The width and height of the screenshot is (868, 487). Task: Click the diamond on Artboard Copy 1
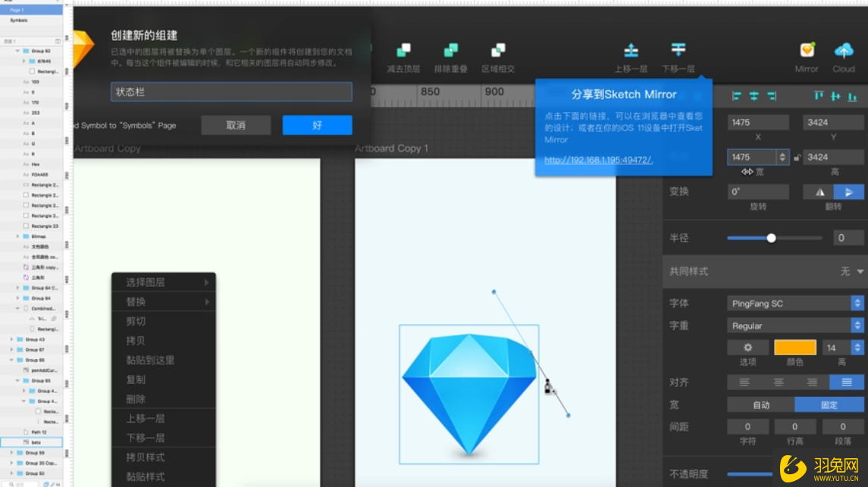point(469,394)
